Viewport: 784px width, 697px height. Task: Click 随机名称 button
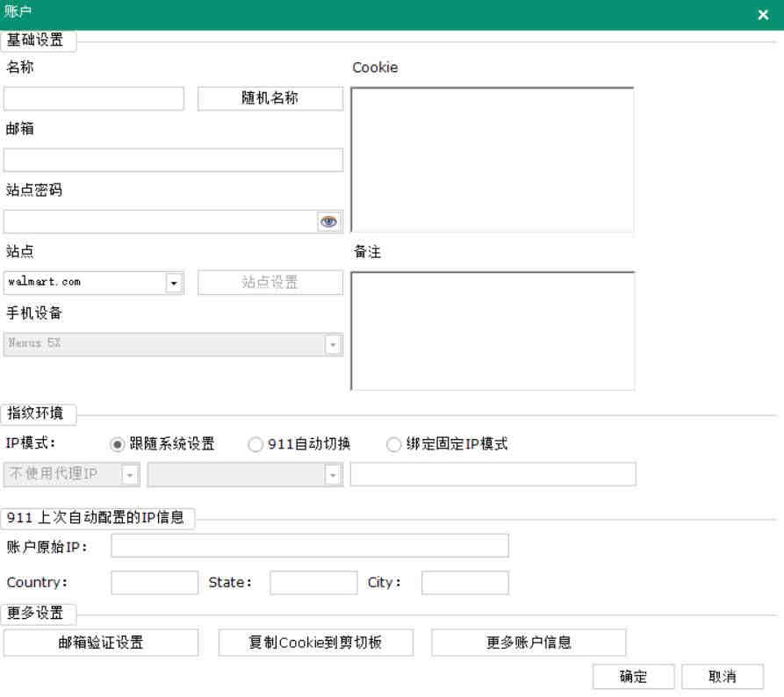(x=270, y=98)
